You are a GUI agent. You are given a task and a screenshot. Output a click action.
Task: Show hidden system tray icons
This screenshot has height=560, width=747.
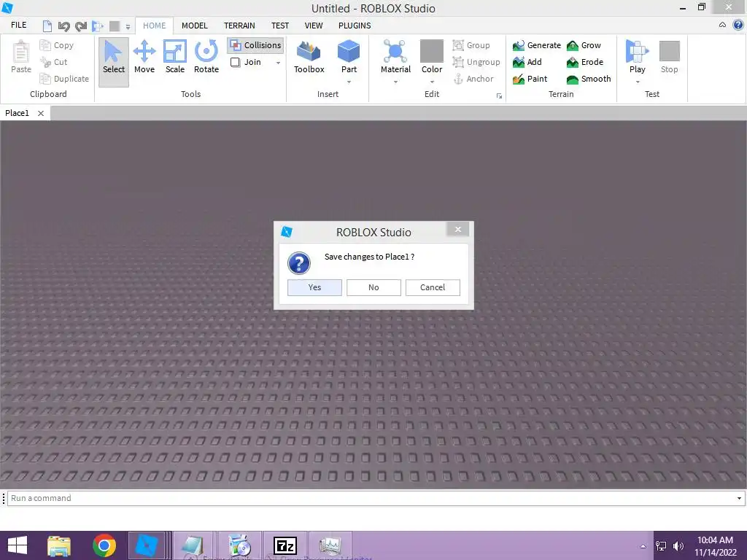click(643, 546)
